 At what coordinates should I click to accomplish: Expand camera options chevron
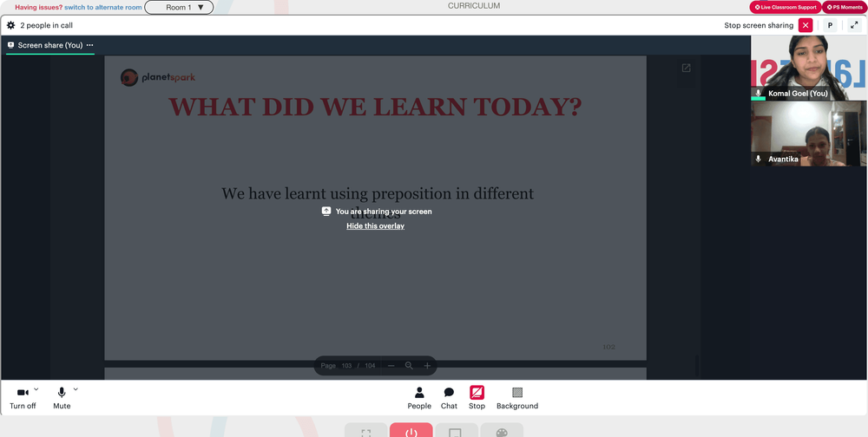[x=36, y=389]
